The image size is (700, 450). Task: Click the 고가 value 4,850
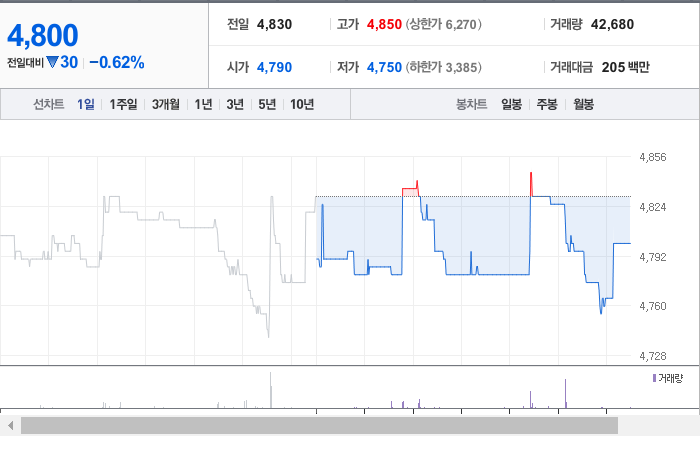pyautogui.click(x=384, y=24)
